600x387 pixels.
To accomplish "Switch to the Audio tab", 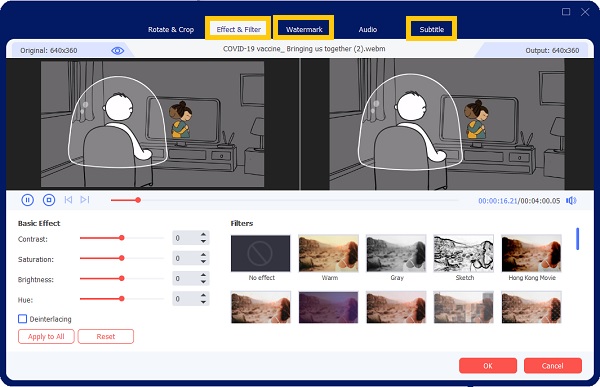I will click(368, 29).
